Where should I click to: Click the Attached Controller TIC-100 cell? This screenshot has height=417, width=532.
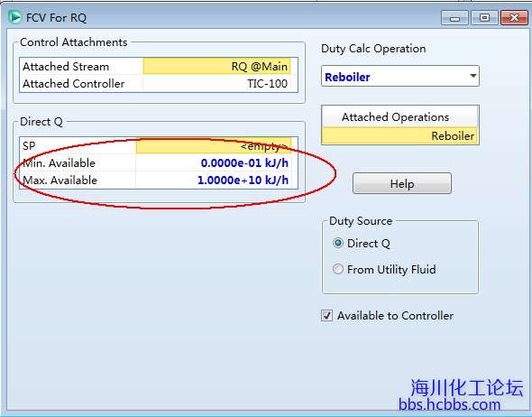(x=221, y=84)
